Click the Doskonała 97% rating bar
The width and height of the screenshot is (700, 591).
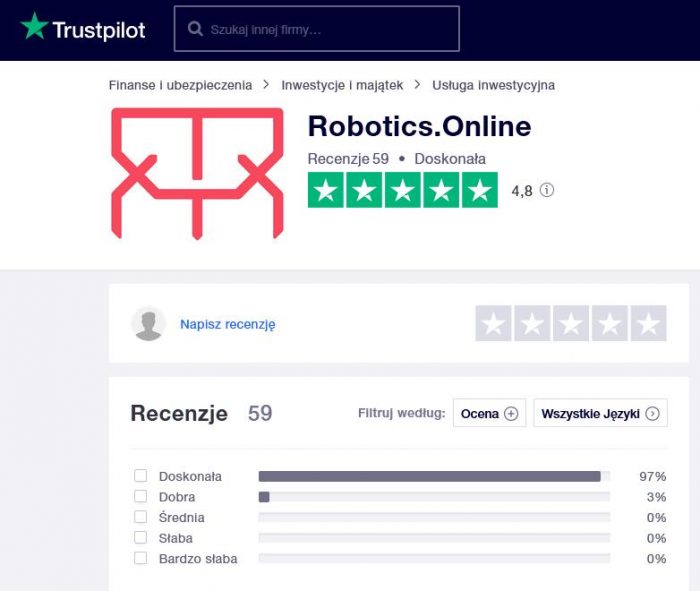coord(434,476)
